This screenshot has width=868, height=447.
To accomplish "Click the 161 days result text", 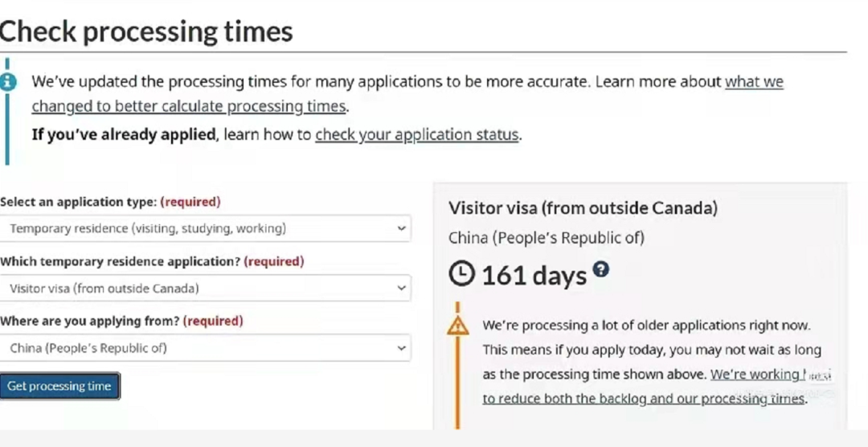I will coord(534,276).
